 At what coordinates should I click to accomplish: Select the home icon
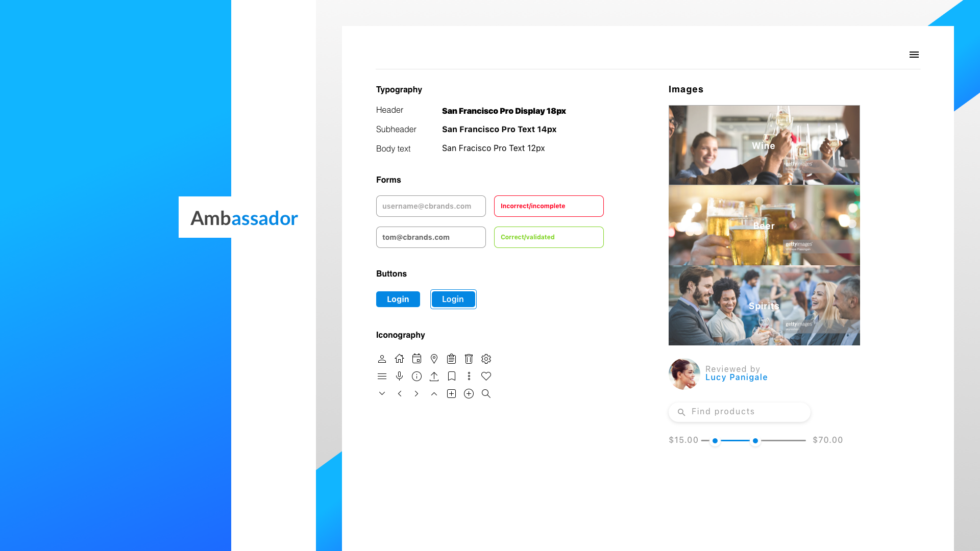[x=399, y=358]
